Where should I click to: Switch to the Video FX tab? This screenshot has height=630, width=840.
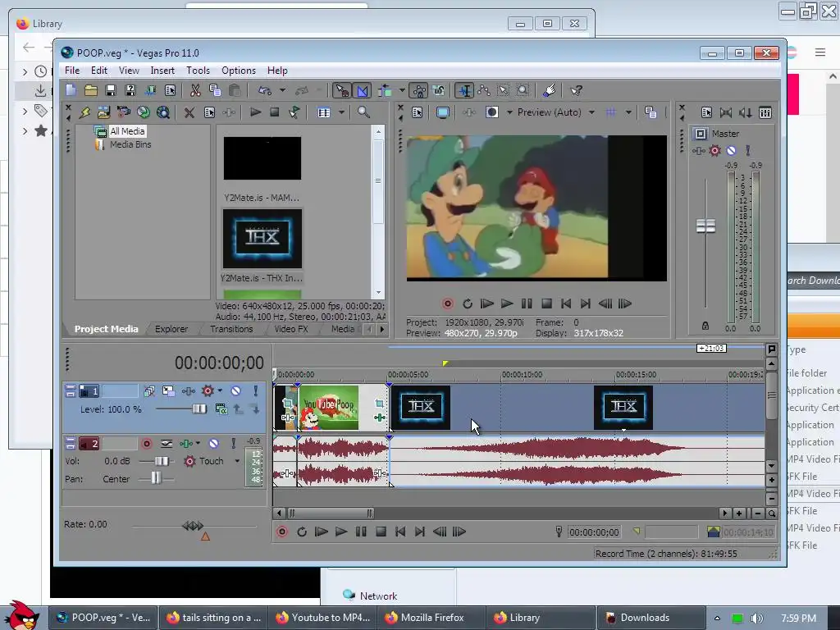[291, 329]
